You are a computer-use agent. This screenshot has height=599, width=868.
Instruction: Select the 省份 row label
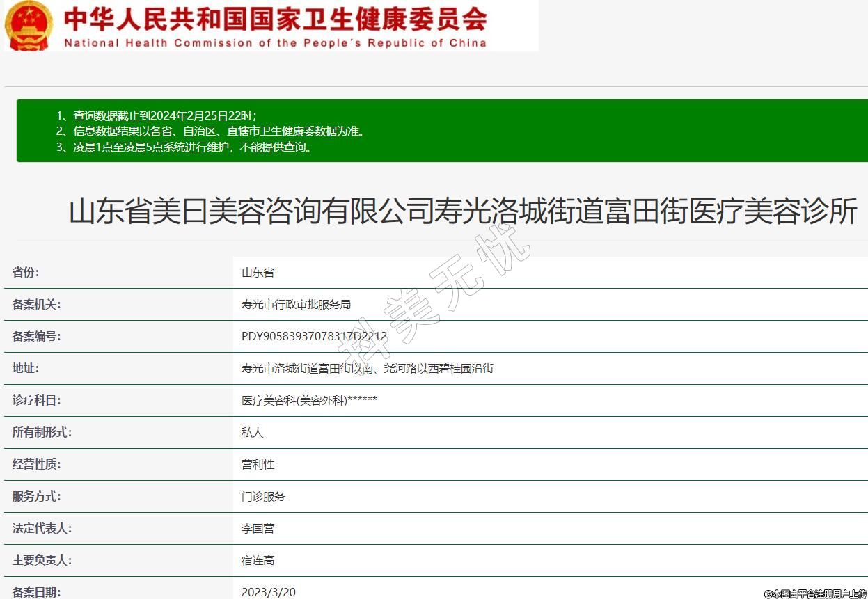[x=26, y=273]
